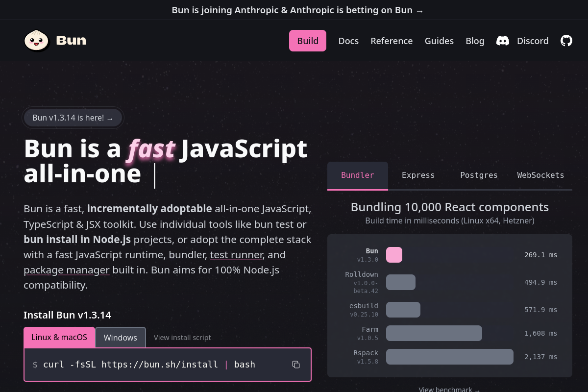Follow the "package manager" link

tap(67, 270)
